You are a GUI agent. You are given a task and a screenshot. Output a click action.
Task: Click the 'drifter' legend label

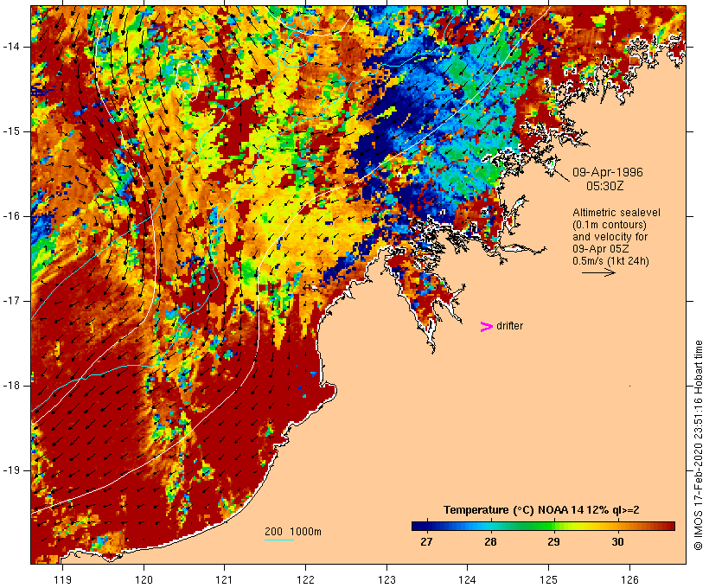tap(509, 326)
